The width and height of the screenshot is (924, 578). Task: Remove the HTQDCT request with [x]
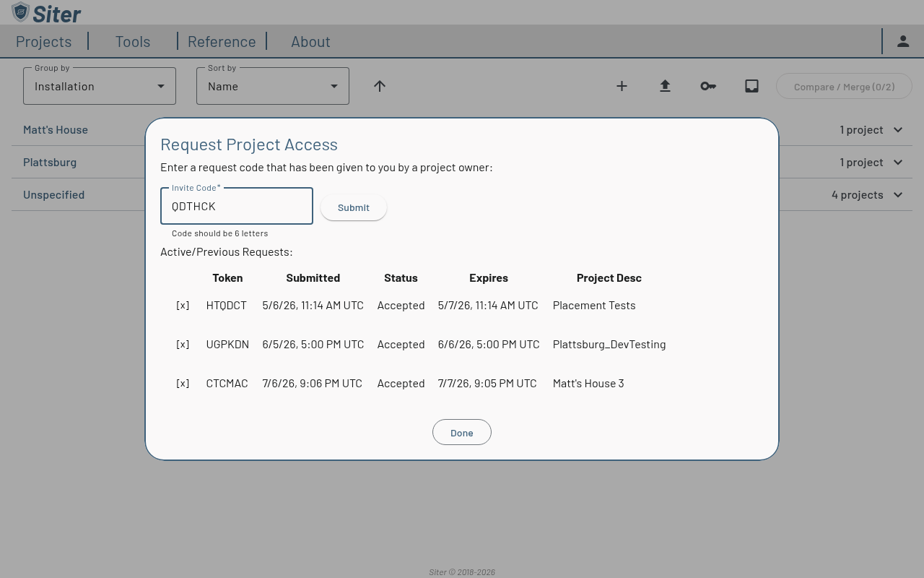(183, 305)
